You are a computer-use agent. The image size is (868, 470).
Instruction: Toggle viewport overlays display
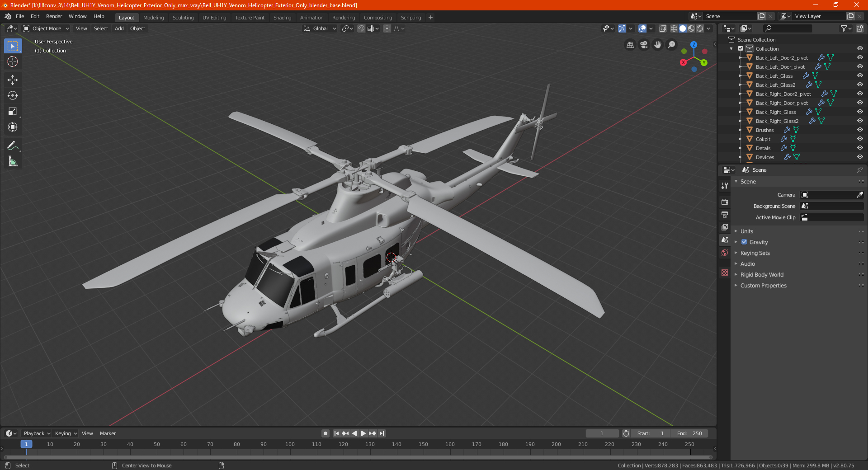[x=642, y=28]
